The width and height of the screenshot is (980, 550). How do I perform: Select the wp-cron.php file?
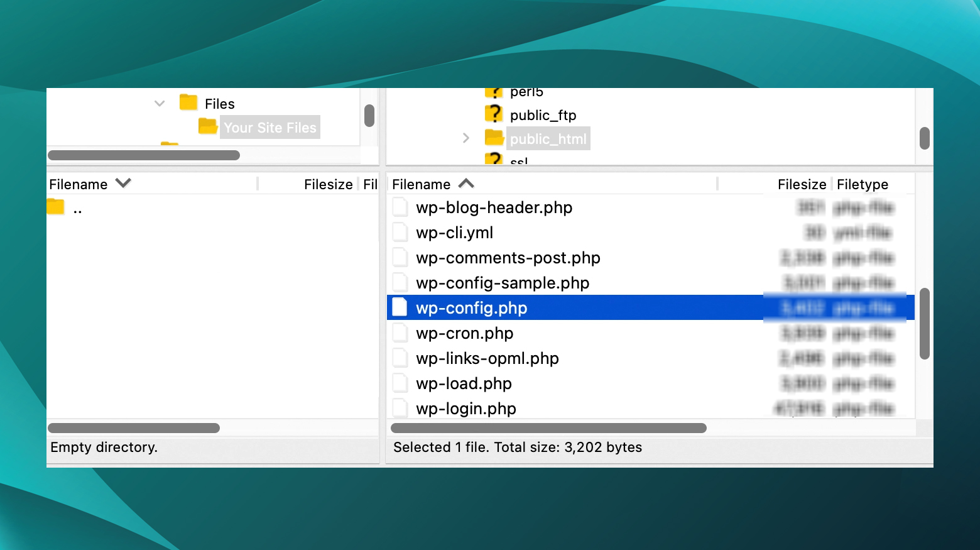click(x=464, y=333)
